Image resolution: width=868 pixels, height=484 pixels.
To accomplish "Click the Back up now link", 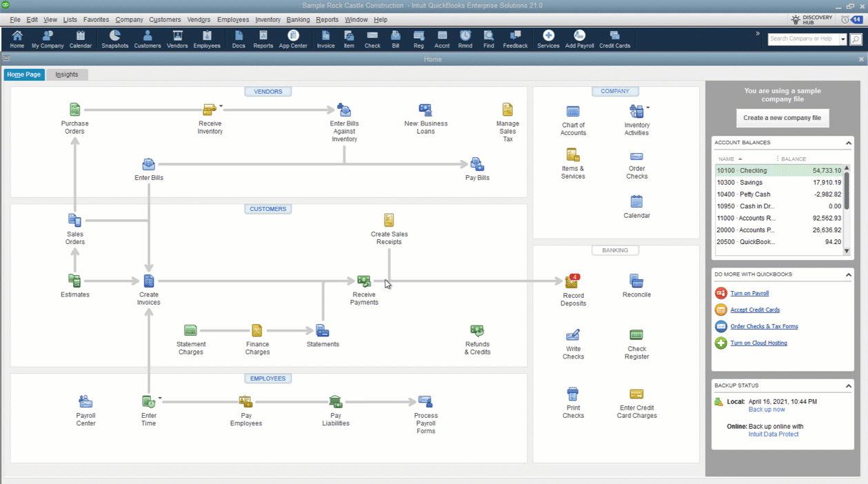I will pos(767,410).
